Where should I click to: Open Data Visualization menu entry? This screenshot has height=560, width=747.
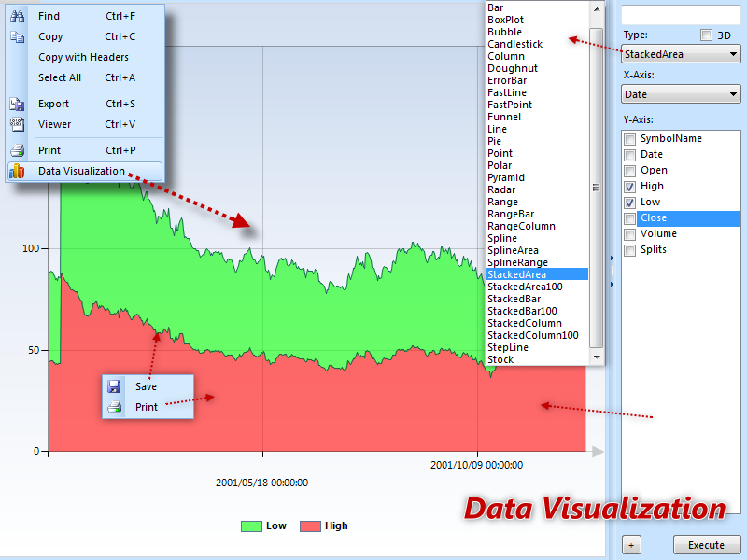85,171
